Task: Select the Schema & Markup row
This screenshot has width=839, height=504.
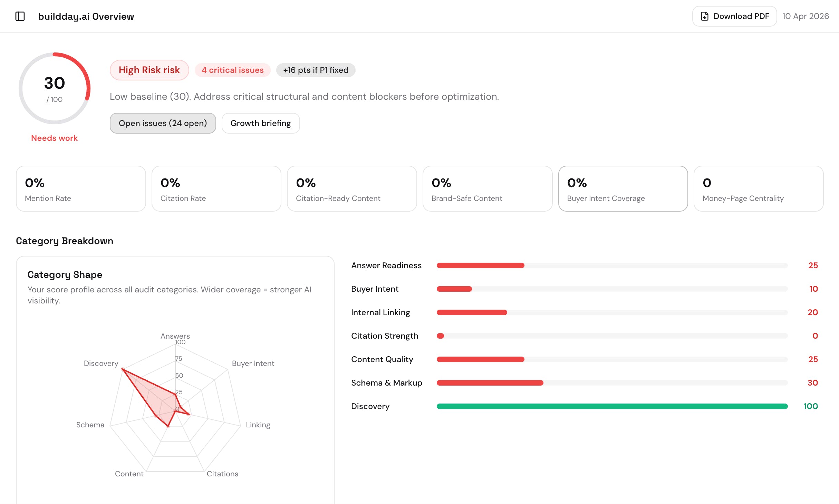Action: click(386, 383)
